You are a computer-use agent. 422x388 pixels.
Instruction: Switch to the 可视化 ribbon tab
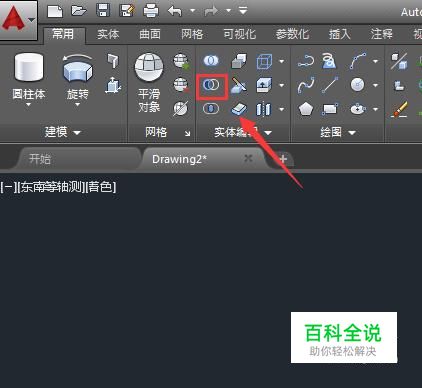coord(240,34)
